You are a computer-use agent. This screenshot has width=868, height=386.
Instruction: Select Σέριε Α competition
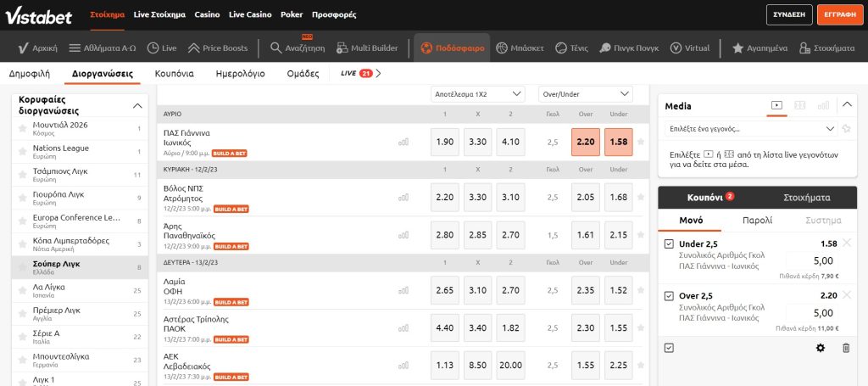[80, 338]
